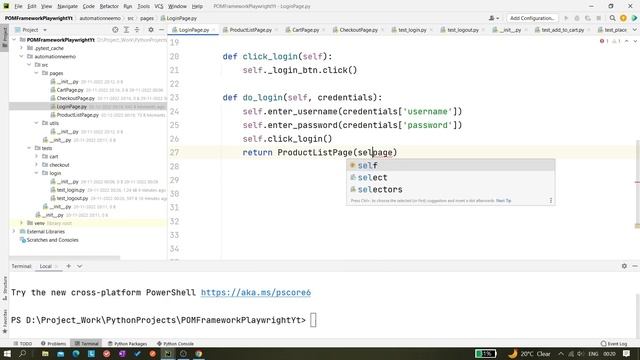The width and height of the screenshot is (640, 360).
Task: Switch to test_logout.py editor tab
Action: click(x=462, y=30)
